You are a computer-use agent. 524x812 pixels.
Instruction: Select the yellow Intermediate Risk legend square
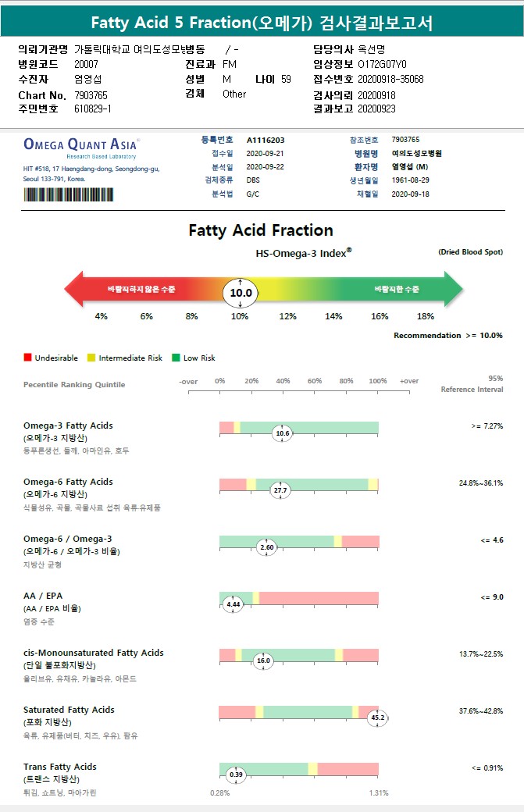(91, 358)
